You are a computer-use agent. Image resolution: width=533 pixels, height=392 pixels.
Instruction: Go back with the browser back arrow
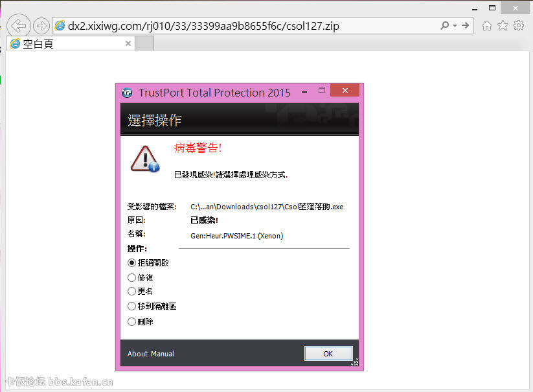coord(18,25)
